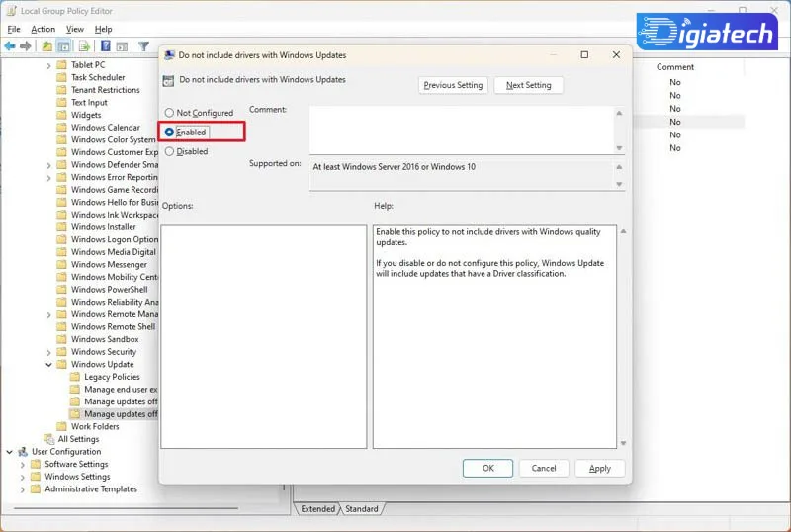Click the blue Back arrow toolbar icon
791x532 pixels.
[x=10, y=46]
